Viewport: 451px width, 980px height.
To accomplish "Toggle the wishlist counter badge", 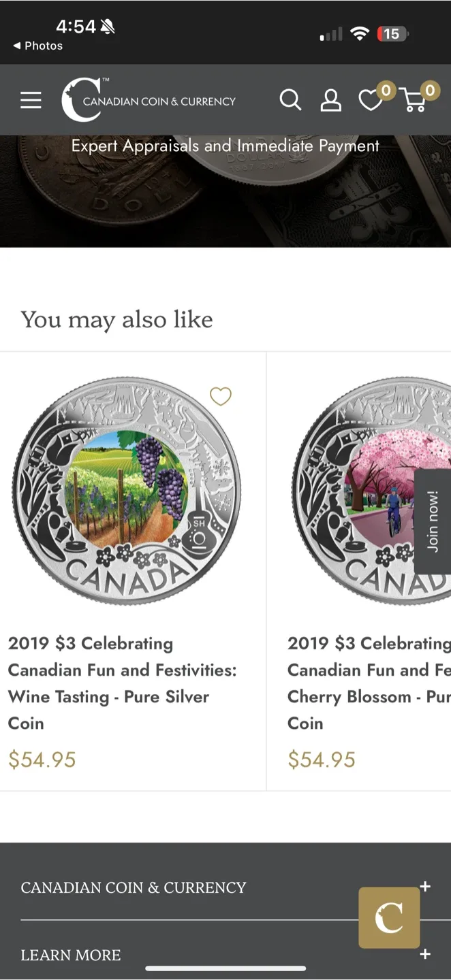I will pyautogui.click(x=386, y=89).
